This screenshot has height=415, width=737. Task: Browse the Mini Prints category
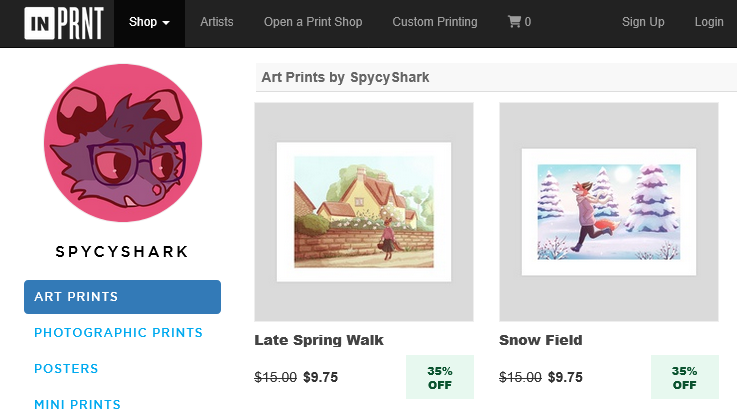coord(77,404)
